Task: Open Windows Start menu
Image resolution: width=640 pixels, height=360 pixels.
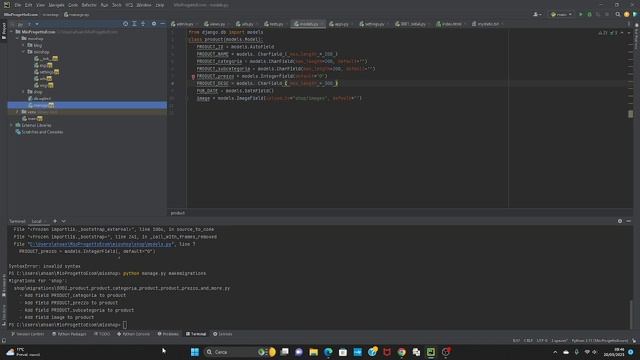Action: [x=195, y=352]
